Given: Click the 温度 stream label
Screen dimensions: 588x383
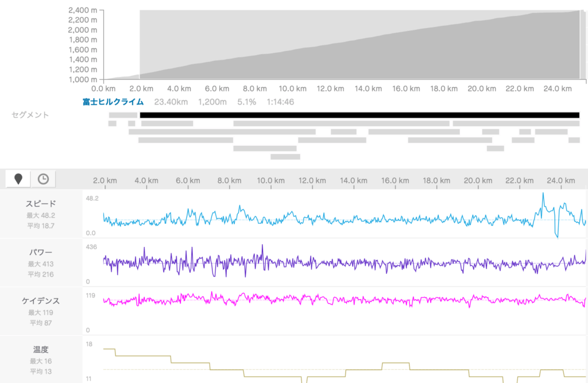Looking at the screenshot, I should pos(41,349).
